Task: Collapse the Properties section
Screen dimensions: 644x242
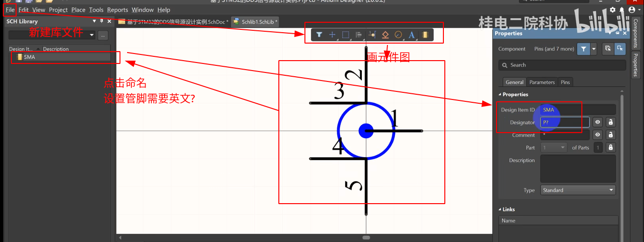Action: pos(500,94)
